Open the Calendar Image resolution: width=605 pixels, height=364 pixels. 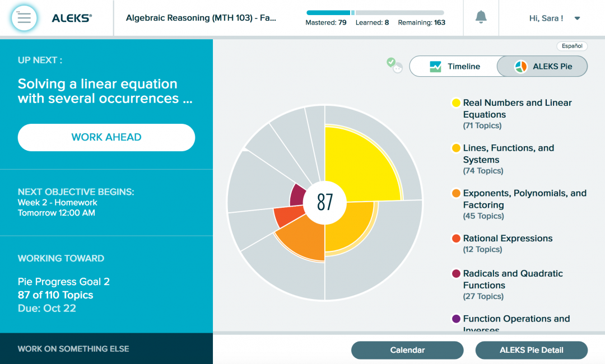pos(407,350)
